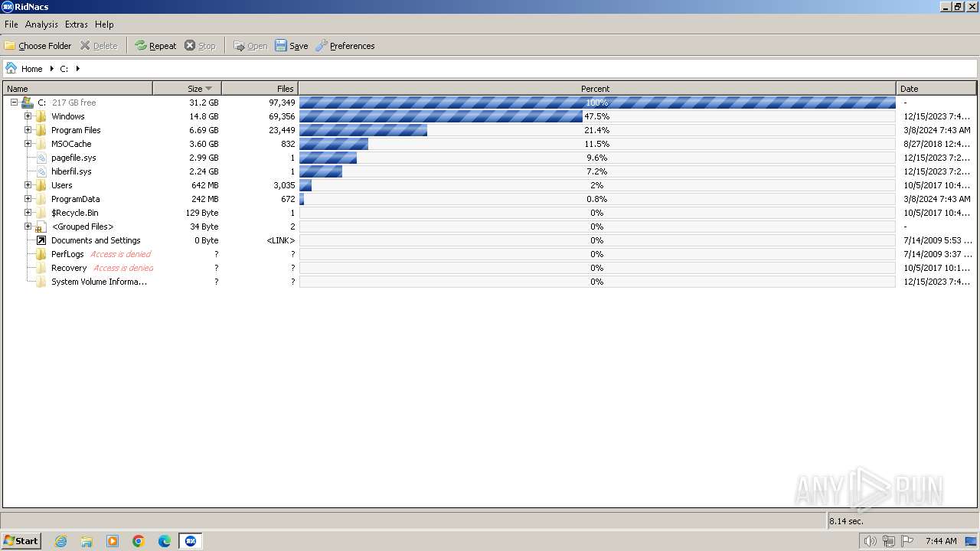Select the Grouped Files icon
This screenshot has height=551, width=980.
41,227
